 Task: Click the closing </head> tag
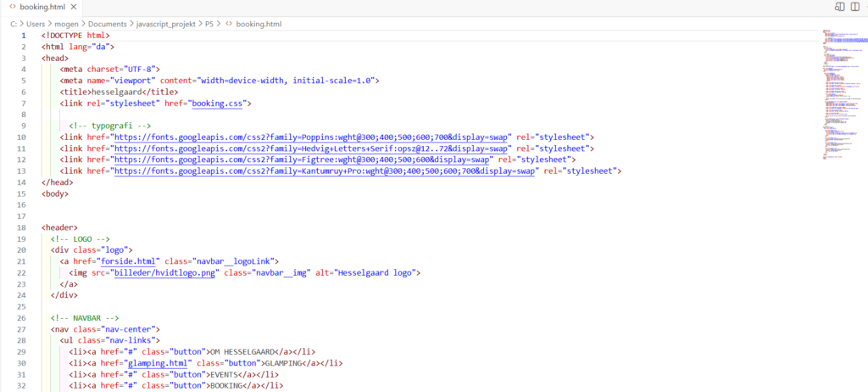point(57,182)
